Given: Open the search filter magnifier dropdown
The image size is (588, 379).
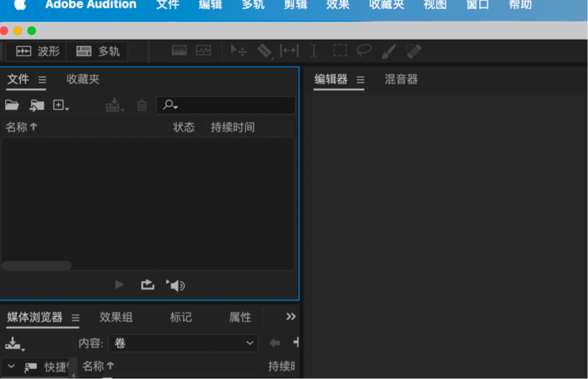Looking at the screenshot, I should pos(170,105).
